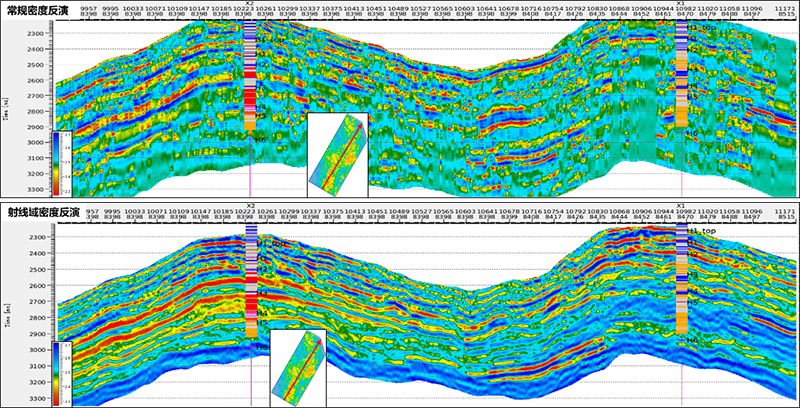Click the 常规密度反演 panel title

point(35,8)
